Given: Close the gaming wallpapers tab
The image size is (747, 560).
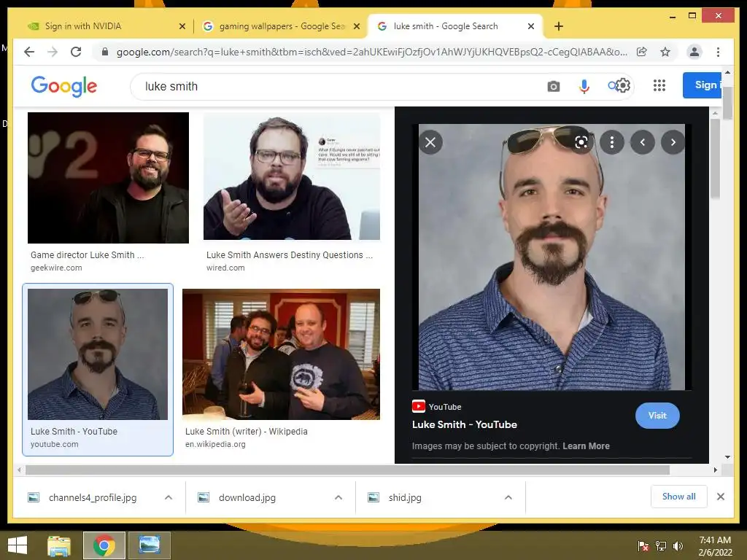Looking at the screenshot, I should pos(356,27).
